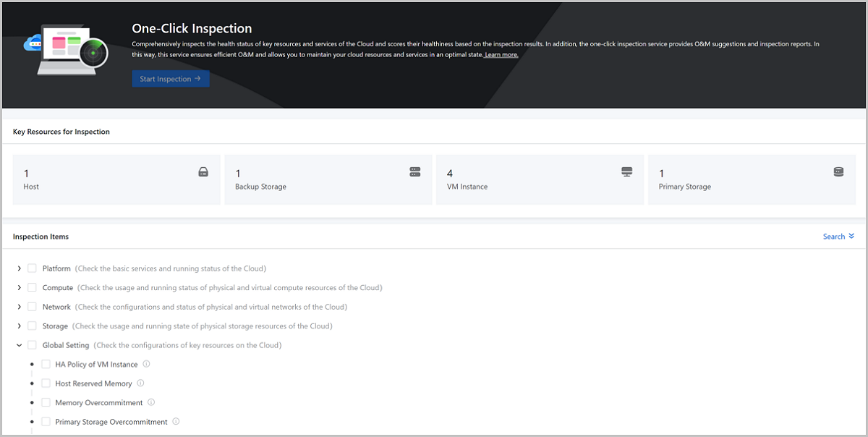This screenshot has height=437, width=868.
Task: Expand the Platform inspection category
Action: tap(19, 268)
